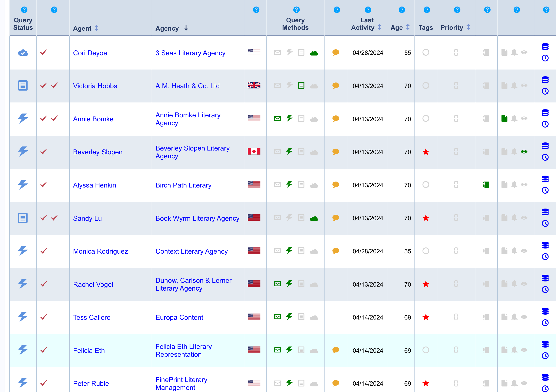
Task: Set priority selector for Annie Bomke
Action: click(456, 118)
